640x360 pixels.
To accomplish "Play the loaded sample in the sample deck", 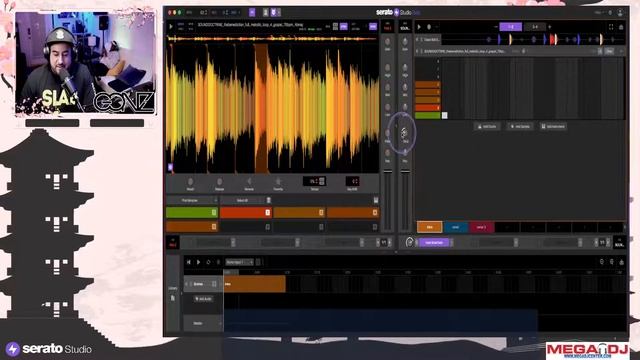I will (171, 27).
